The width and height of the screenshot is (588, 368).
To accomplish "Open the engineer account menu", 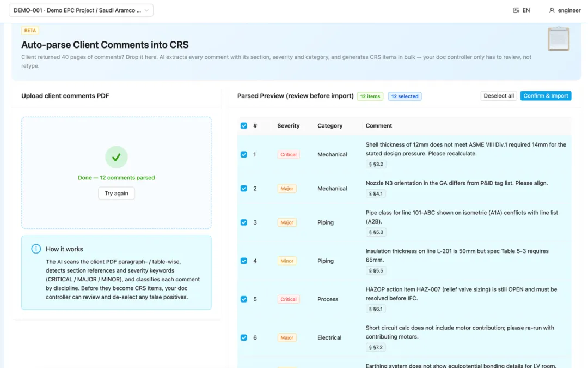I will click(565, 10).
